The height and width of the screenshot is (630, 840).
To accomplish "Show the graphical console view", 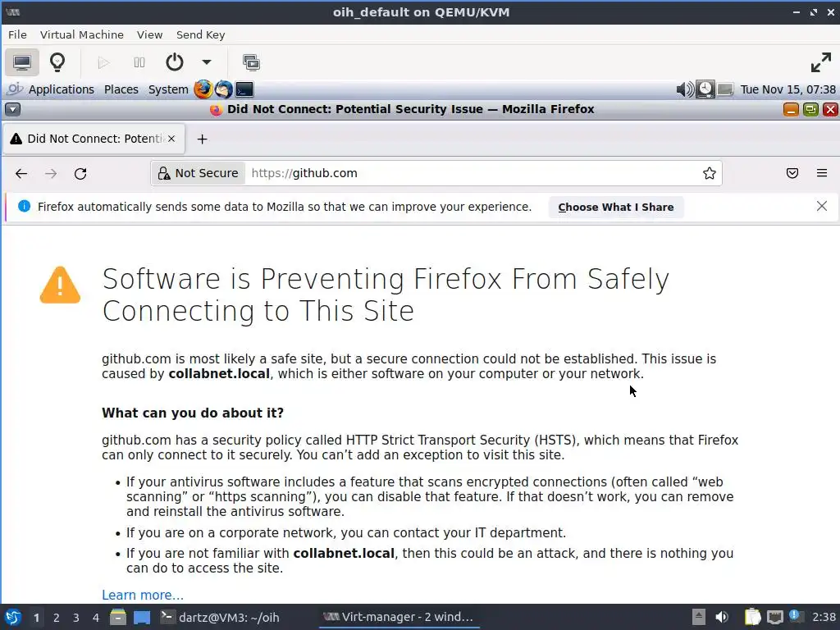I will [22, 62].
